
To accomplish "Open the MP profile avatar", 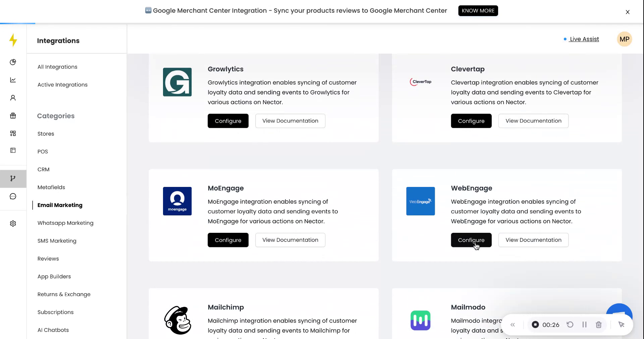I will [624, 39].
